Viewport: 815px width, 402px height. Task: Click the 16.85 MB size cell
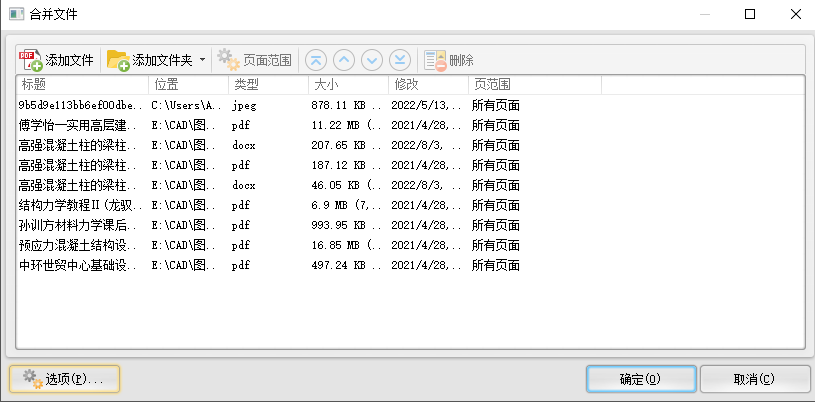[347, 245]
